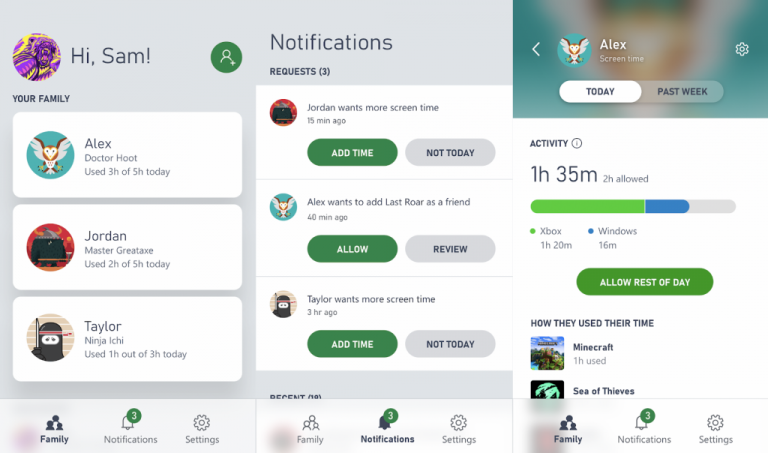Allow Alex's friend request
The image size is (768, 453).
pos(352,249)
